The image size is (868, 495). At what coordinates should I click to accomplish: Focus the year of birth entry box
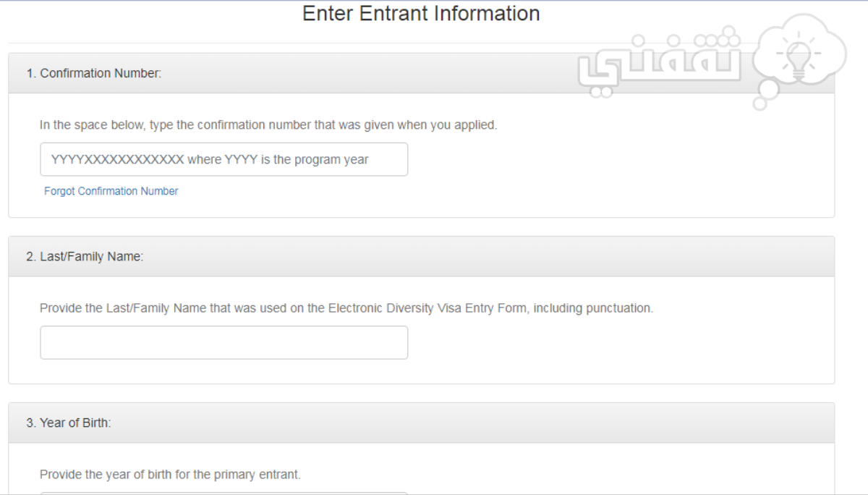[x=224, y=493]
